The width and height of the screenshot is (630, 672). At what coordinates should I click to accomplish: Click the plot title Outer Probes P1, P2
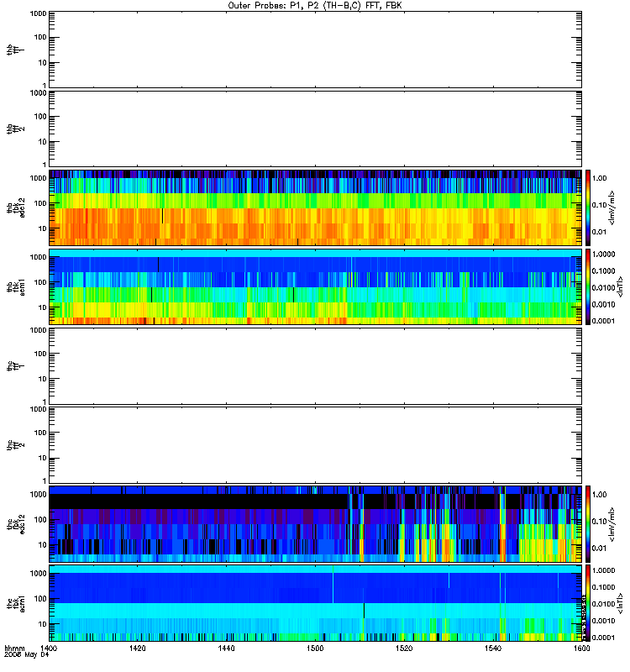point(315,6)
